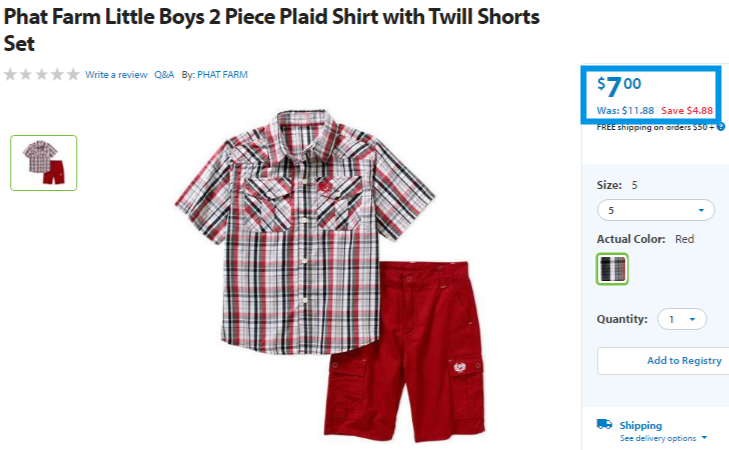Visit the PHAT FARM brand link
Viewport: 729px width, 450px height.
[x=222, y=75]
